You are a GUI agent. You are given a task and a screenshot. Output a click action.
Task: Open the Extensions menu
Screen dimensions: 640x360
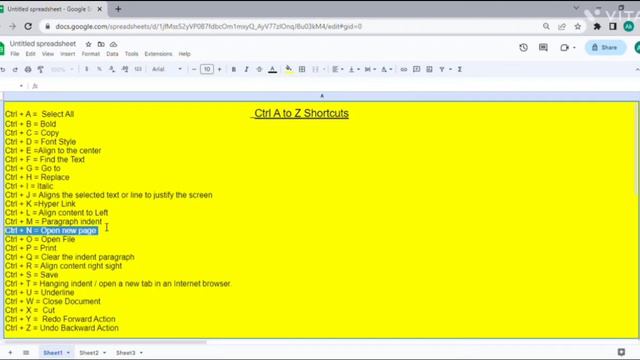158,54
